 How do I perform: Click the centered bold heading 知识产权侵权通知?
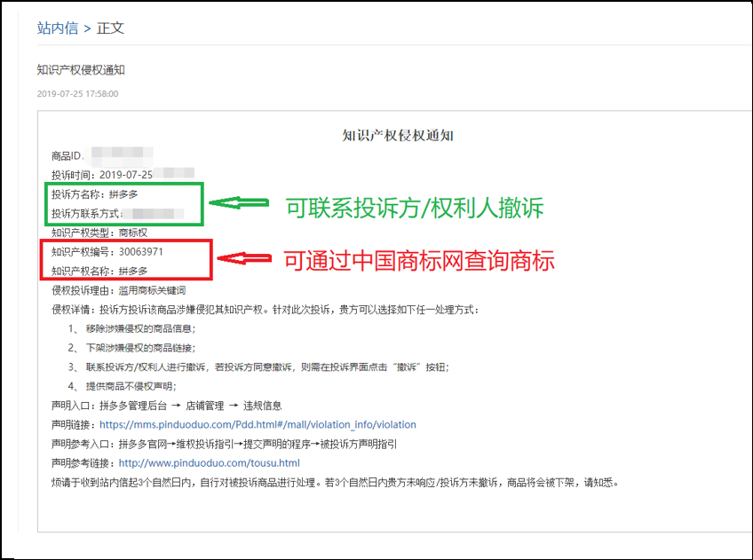click(x=398, y=136)
